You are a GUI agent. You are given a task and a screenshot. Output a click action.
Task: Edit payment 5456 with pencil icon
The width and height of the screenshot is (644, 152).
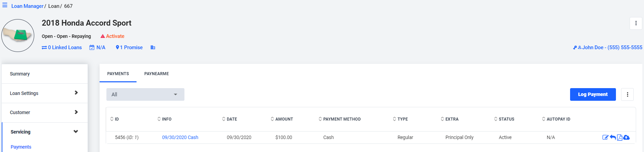605,137
